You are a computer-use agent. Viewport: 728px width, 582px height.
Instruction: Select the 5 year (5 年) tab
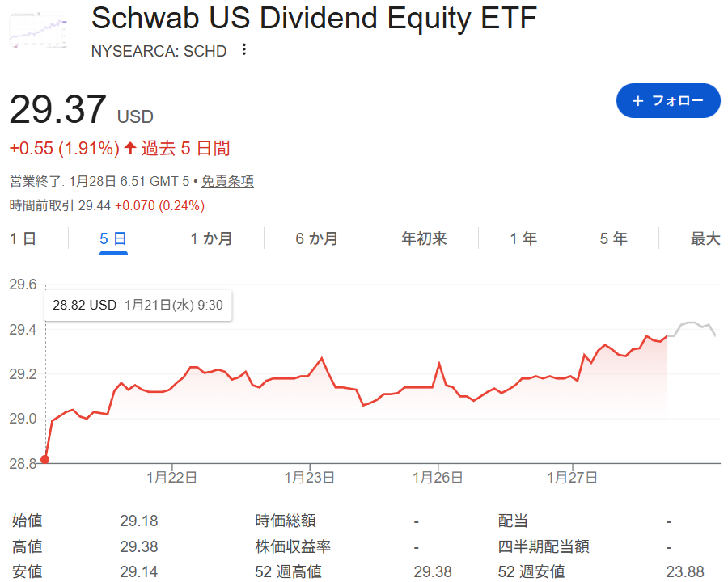pyautogui.click(x=614, y=238)
